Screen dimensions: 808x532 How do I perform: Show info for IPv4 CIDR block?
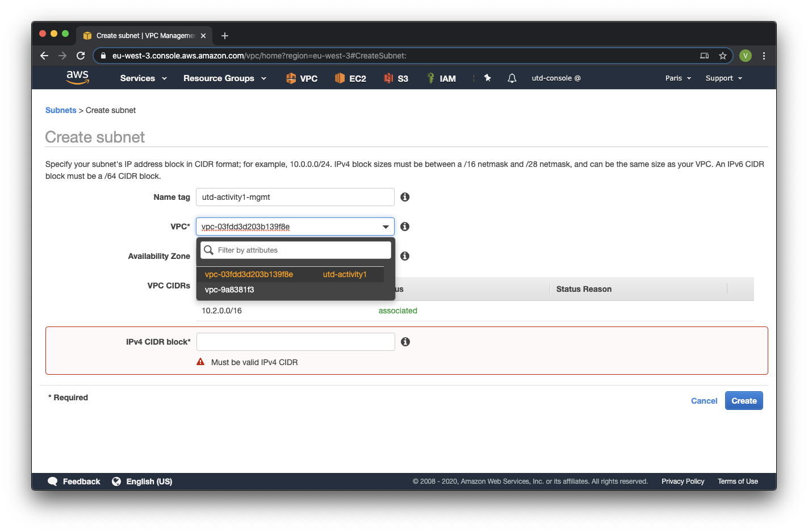(x=405, y=342)
